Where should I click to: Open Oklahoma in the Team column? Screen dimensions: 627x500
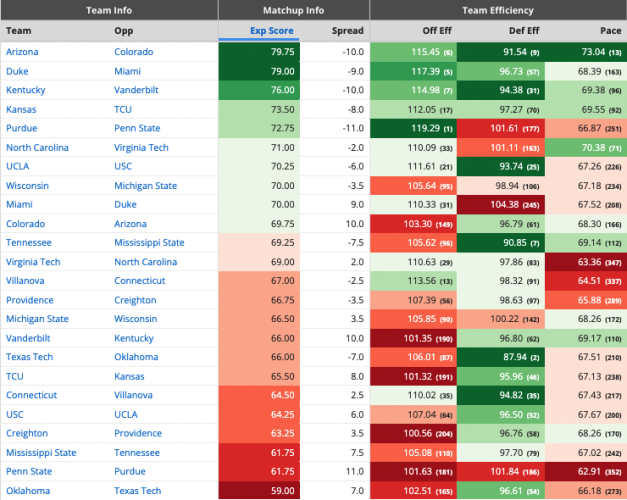28,491
